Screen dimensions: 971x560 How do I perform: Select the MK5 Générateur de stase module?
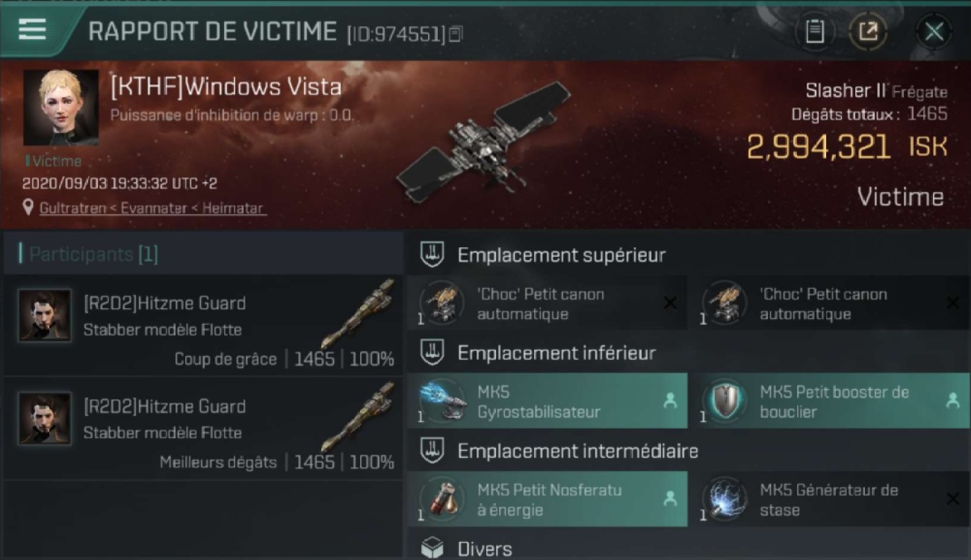[x=830, y=500]
